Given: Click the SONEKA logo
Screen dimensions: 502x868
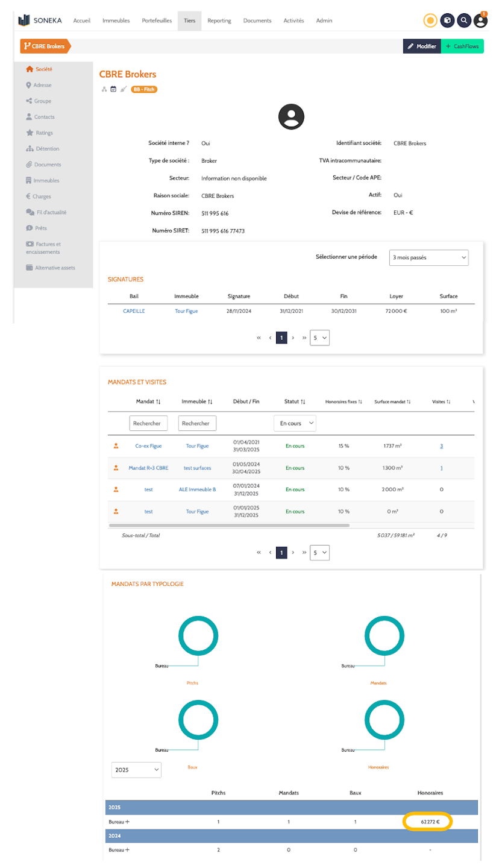Looking at the screenshot, I should (40, 20).
